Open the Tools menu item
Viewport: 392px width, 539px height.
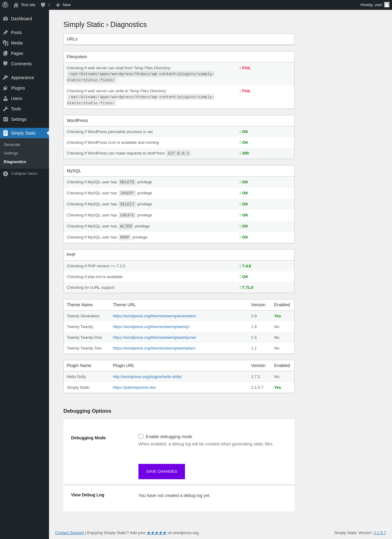pyautogui.click(x=24, y=109)
